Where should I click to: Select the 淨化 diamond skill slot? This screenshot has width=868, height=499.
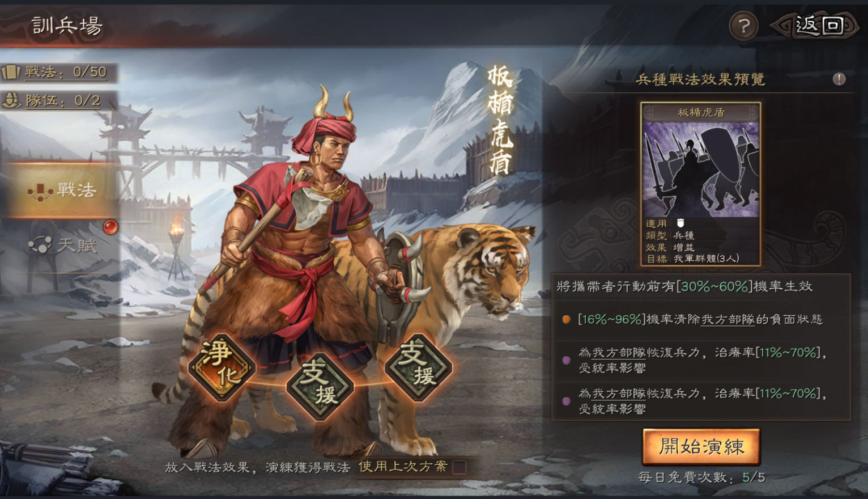pyautogui.click(x=222, y=367)
